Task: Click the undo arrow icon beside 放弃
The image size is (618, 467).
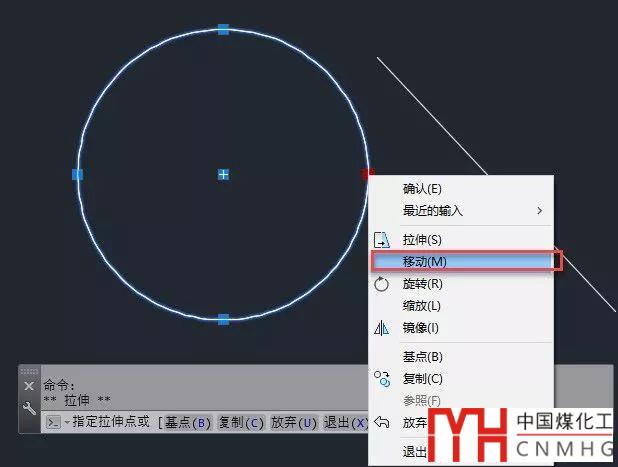Action: click(382, 422)
